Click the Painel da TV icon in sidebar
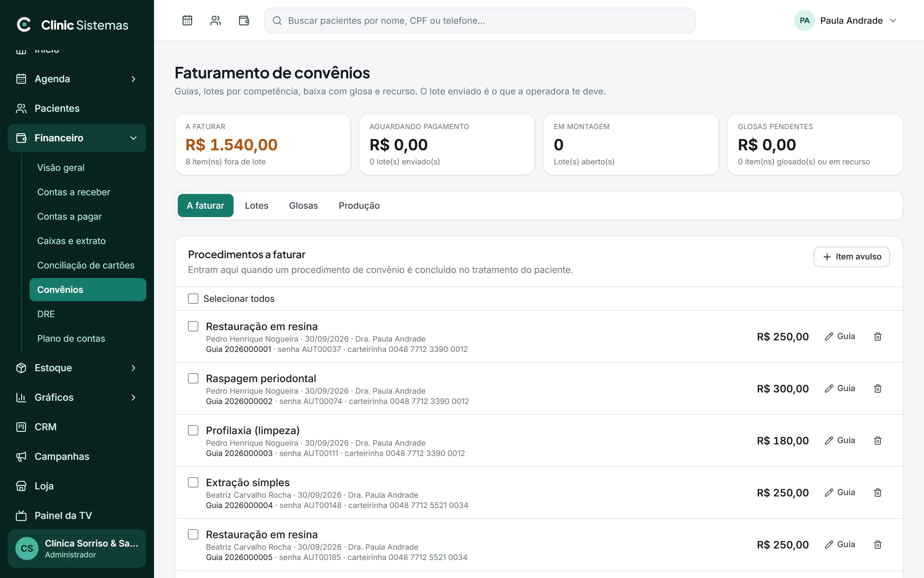 coord(21,516)
